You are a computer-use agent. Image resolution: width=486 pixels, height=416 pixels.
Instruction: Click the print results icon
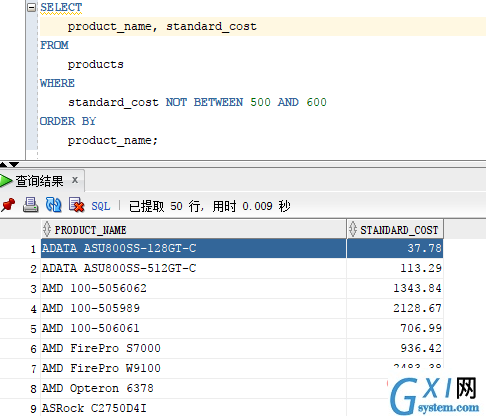(x=30, y=205)
